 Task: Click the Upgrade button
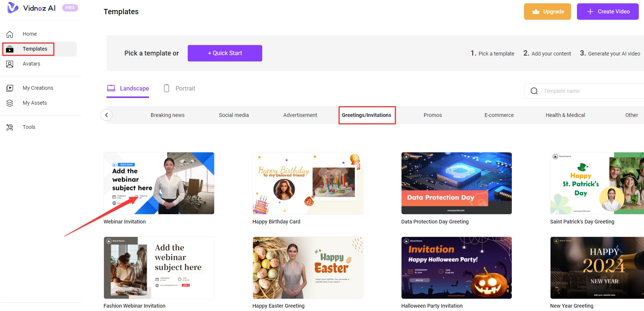pyautogui.click(x=547, y=12)
